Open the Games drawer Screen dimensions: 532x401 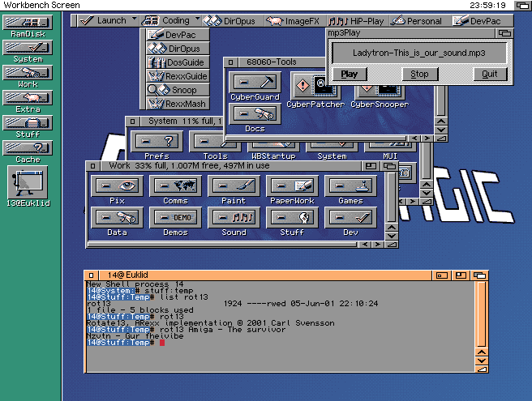click(x=350, y=186)
